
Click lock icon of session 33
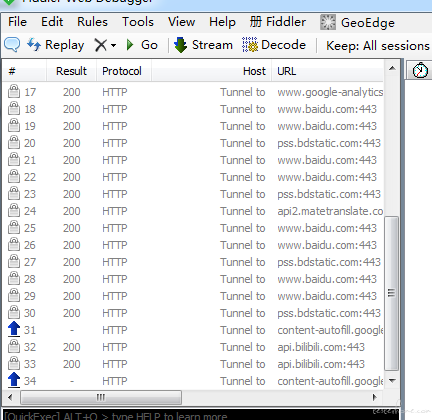14,363
